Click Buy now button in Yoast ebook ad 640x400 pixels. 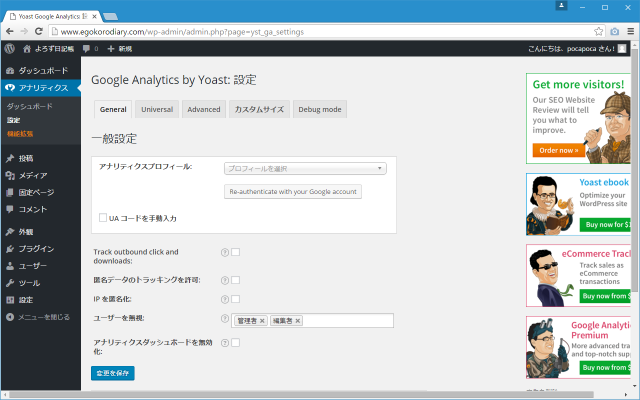pyautogui.click(x=607, y=224)
